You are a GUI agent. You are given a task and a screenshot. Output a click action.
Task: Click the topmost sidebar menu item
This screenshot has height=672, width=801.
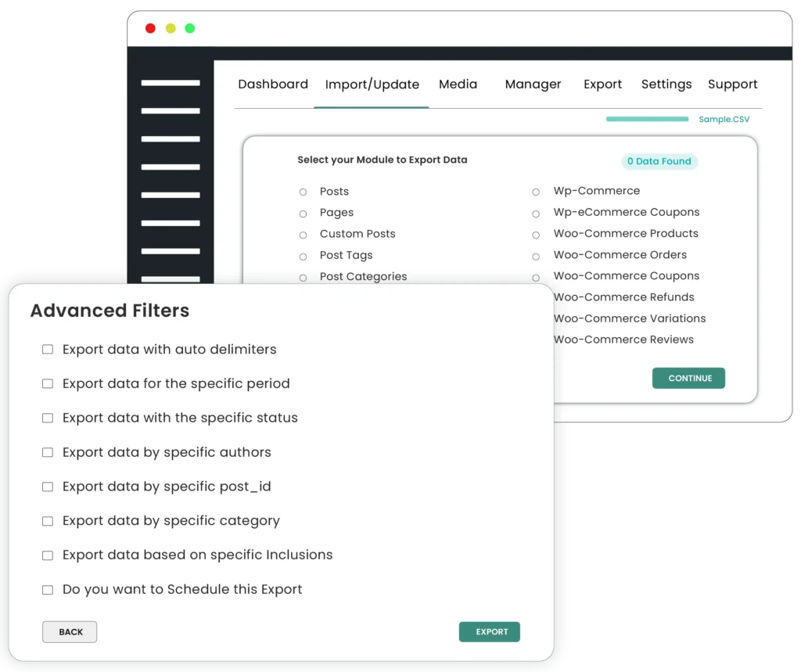tap(169, 82)
